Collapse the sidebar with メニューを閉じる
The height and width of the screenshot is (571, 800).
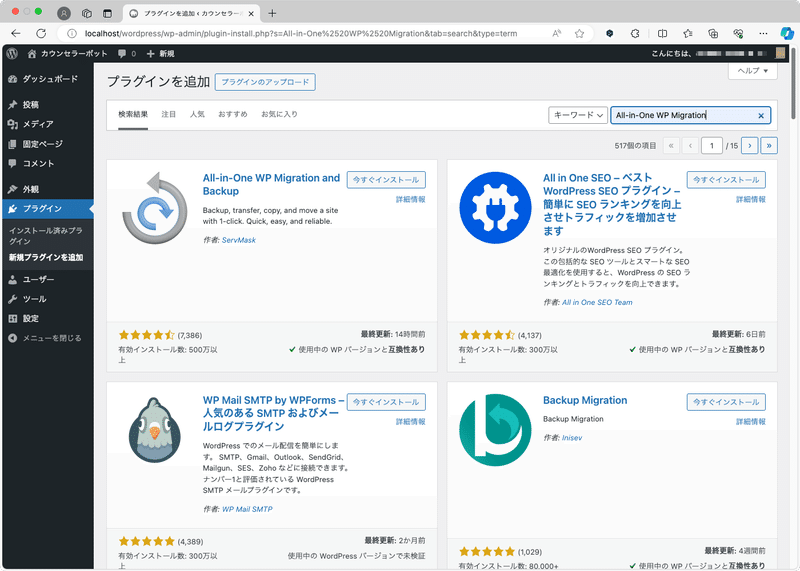tap(47, 338)
